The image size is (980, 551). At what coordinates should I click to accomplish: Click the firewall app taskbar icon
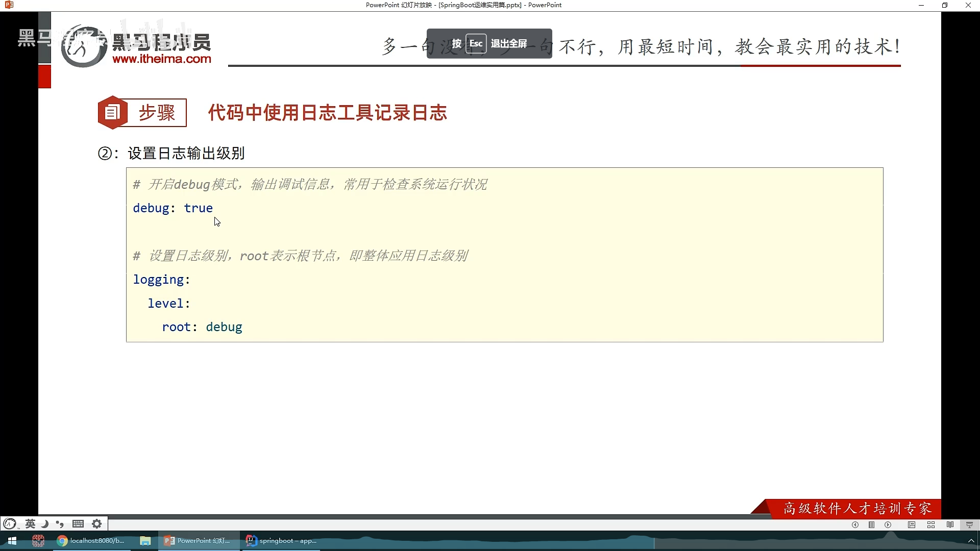click(38, 541)
